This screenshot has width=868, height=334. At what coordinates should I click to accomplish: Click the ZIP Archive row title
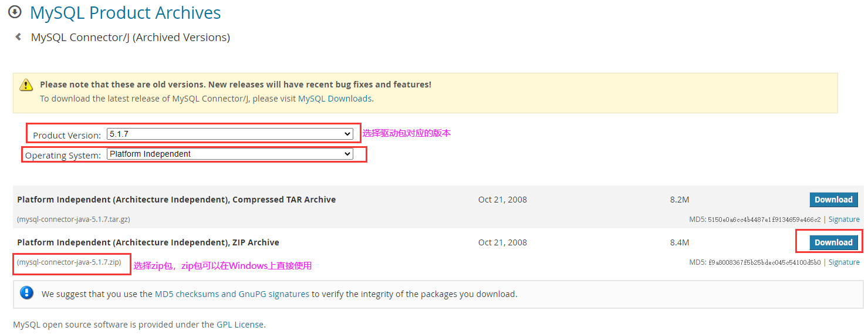(x=148, y=242)
